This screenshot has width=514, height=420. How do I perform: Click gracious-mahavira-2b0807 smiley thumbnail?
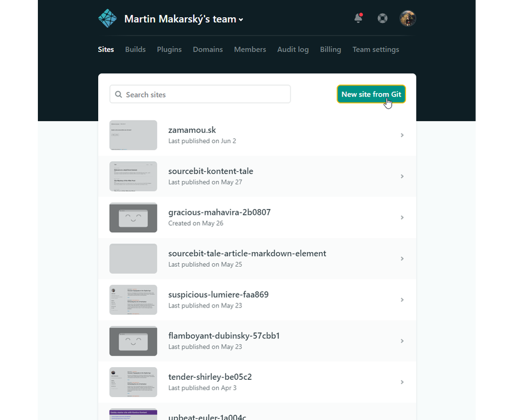pyautogui.click(x=133, y=217)
